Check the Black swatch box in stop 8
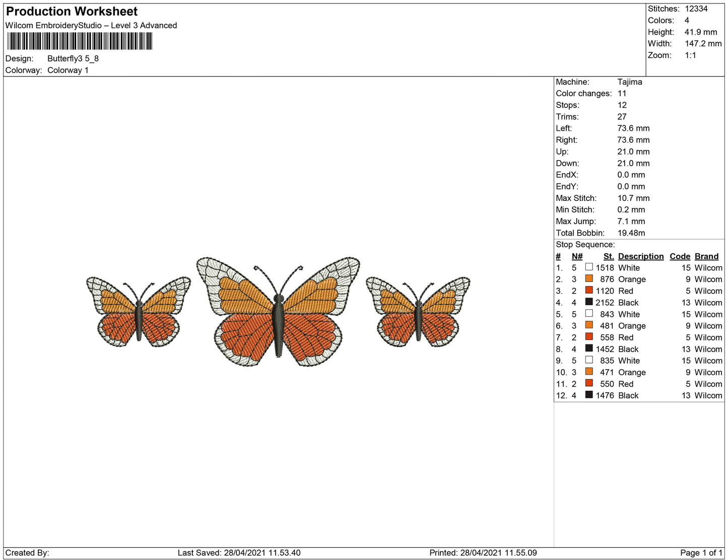The height and width of the screenshot is (560, 728). 588,349
